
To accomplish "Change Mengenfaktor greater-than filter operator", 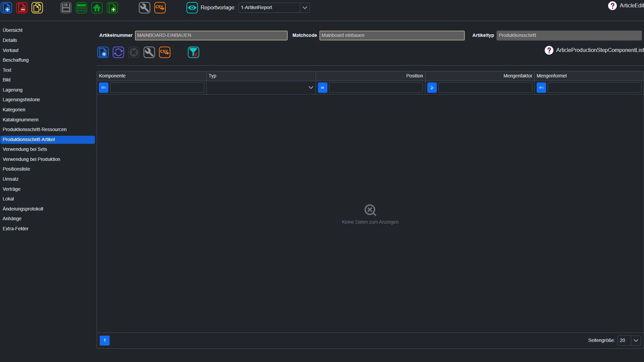I will [x=432, y=87].
